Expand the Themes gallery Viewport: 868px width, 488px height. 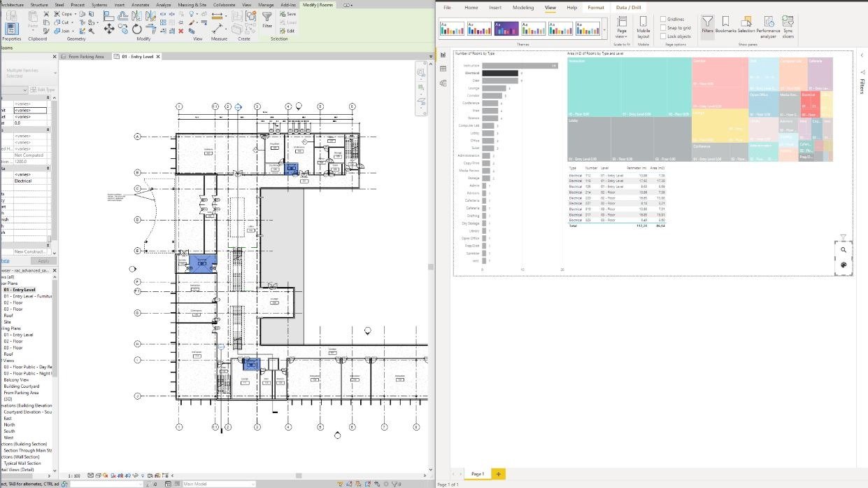pyautogui.click(x=604, y=29)
